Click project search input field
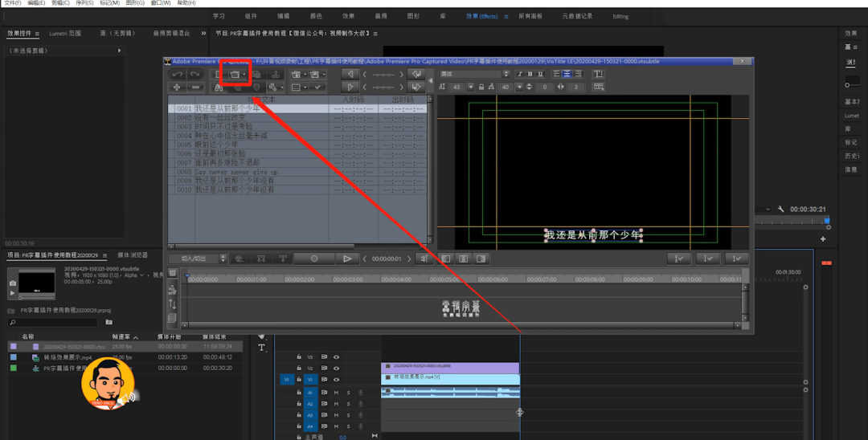Screen dimensions: 868x440 tap(53, 322)
